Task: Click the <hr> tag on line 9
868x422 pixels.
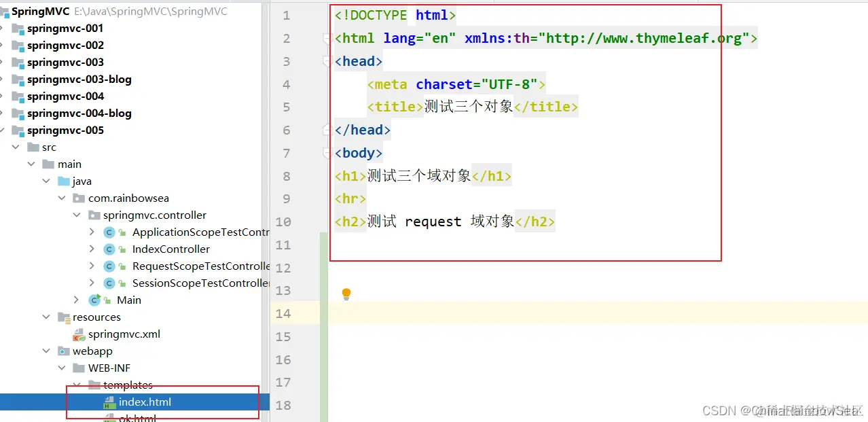Action: [350, 199]
